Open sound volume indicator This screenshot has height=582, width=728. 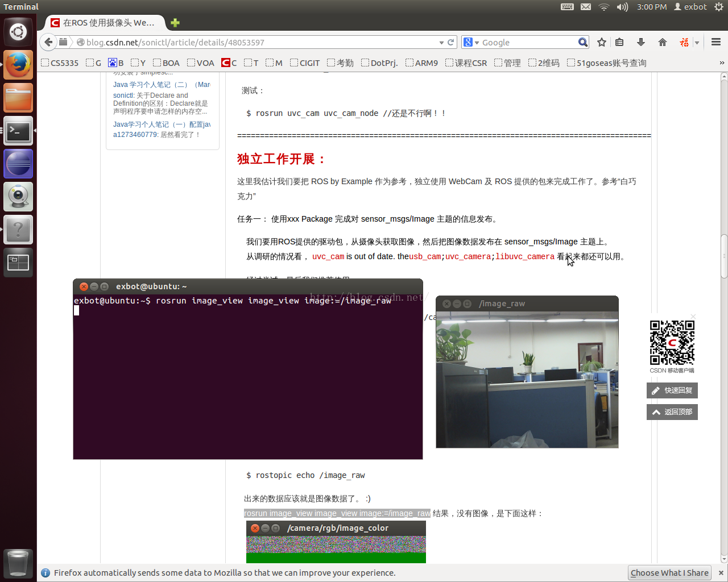(623, 7)
